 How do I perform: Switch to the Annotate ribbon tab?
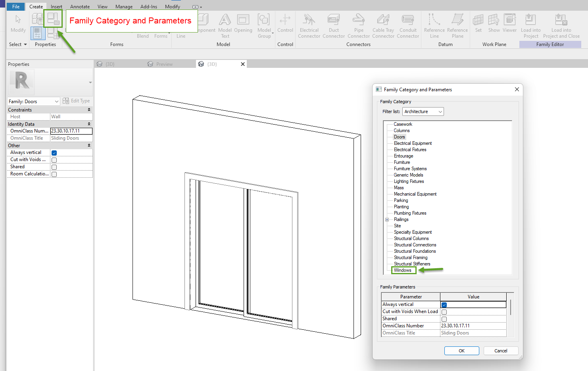click(x=80, y=7)
